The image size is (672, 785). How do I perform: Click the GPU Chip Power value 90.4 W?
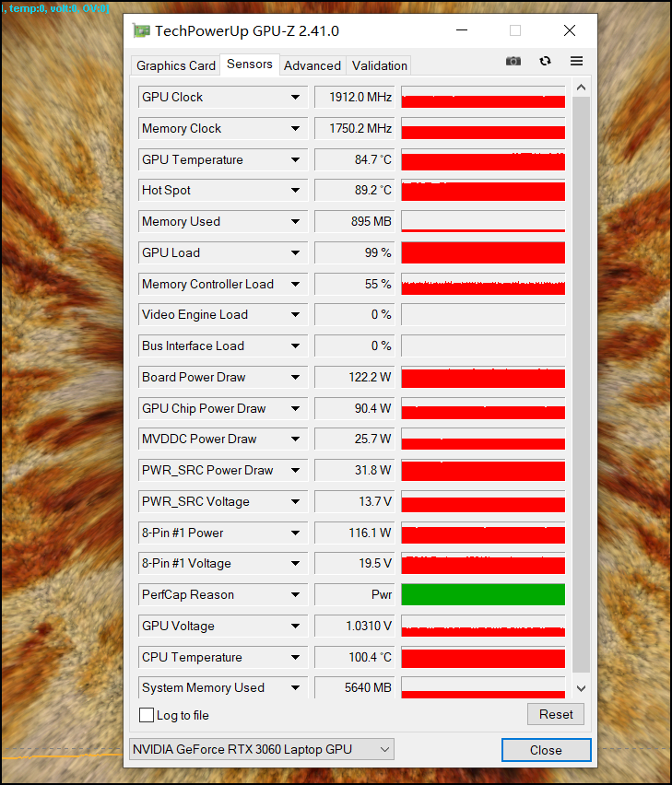(x=355, y=408)
